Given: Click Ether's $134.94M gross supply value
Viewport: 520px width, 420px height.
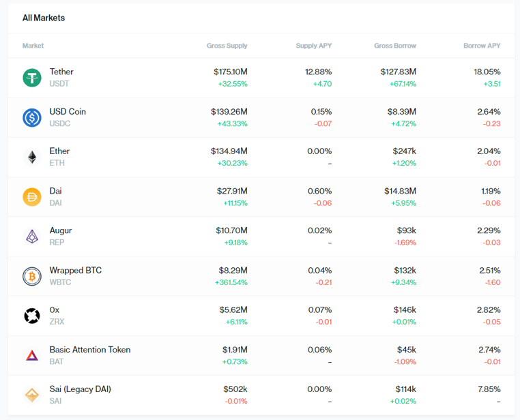Looking at the screenshot, I should [229, 151].
